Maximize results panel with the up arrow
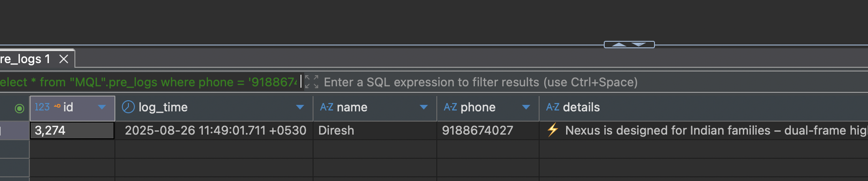 coord(619,45)
